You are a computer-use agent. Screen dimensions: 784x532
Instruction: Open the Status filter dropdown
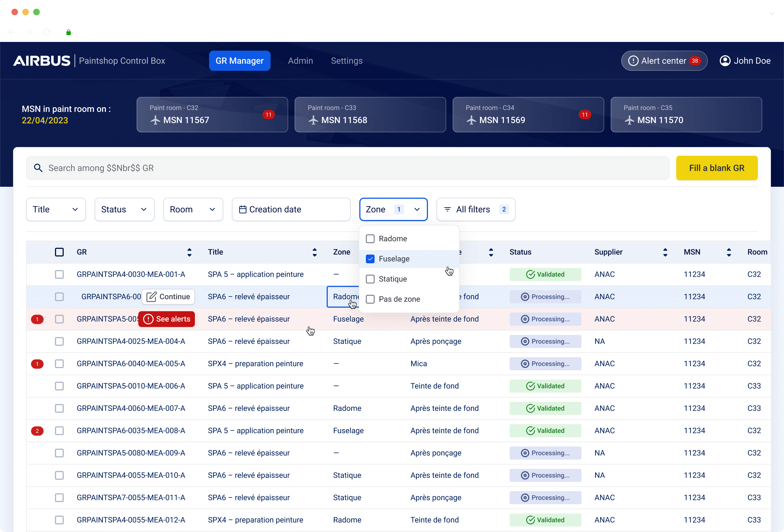click(124, 209)
